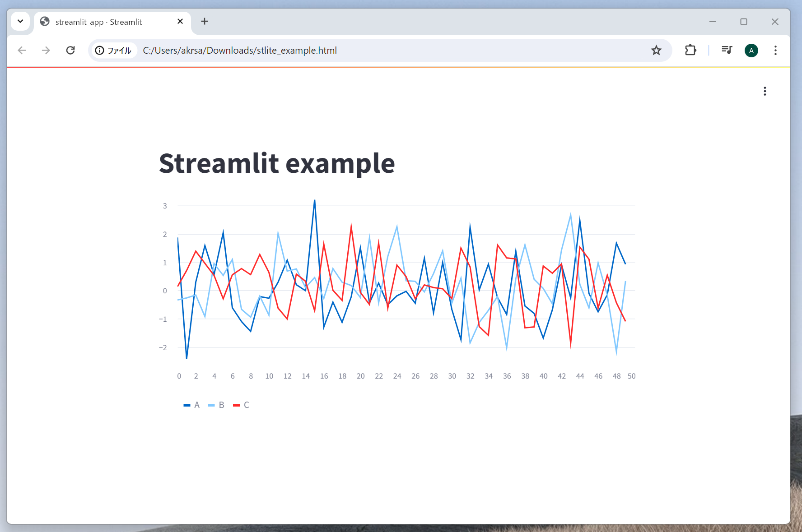802x532 pixels.
Task: Click the globe favicon on the tab
Action: pyautogui.click(x=44, y=21)
